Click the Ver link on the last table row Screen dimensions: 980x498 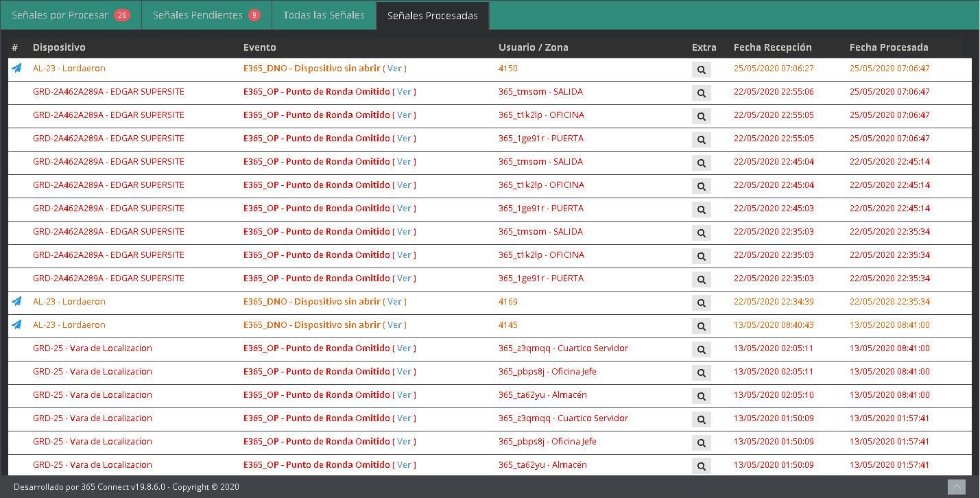404,465
